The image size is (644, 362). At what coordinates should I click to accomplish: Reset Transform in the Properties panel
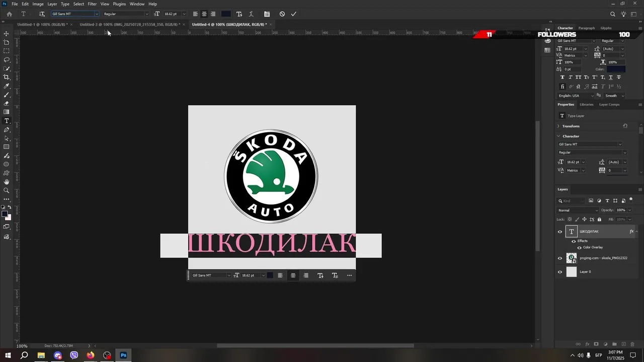coord(625,126)
